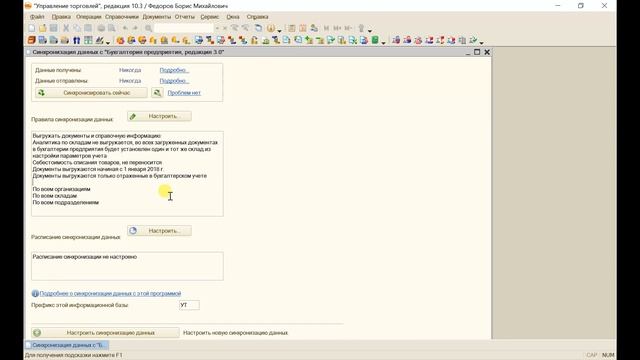Open the Файл menu

click(37, 17)
